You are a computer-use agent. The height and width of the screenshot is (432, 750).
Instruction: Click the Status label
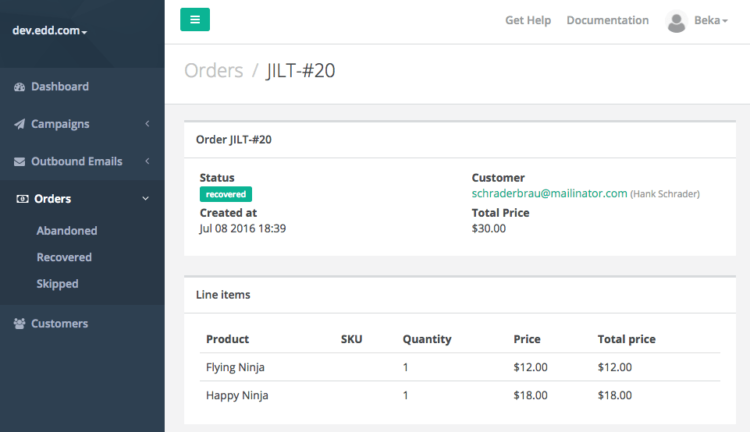(x=217, y=177)
